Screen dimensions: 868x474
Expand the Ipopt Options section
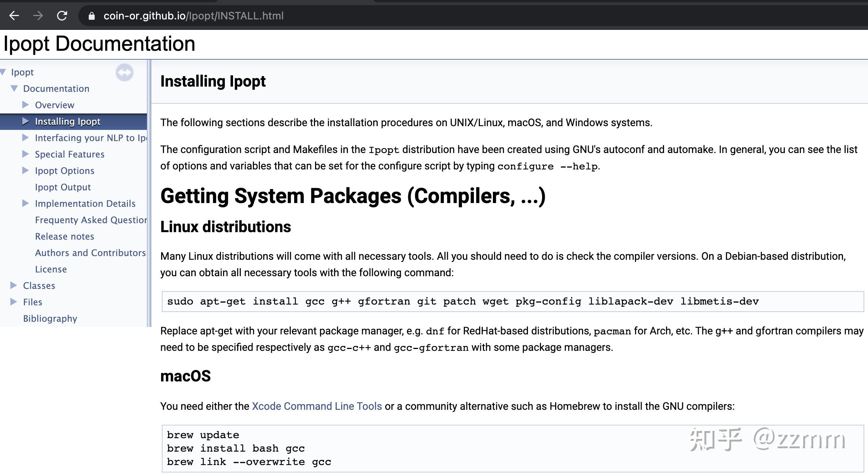[25, 171]
